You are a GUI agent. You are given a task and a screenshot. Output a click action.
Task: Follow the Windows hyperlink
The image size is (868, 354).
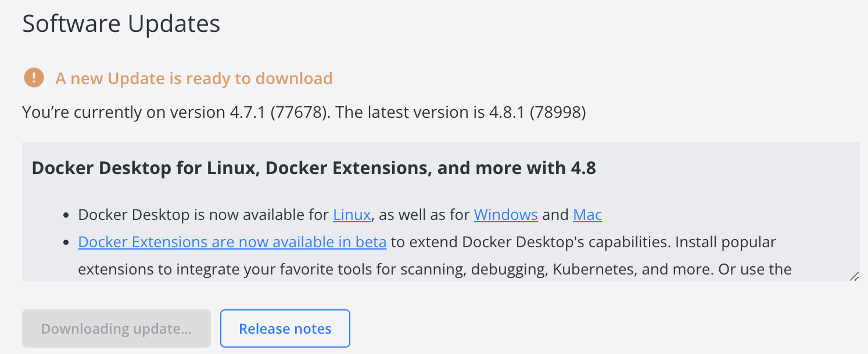pos(505,215)
